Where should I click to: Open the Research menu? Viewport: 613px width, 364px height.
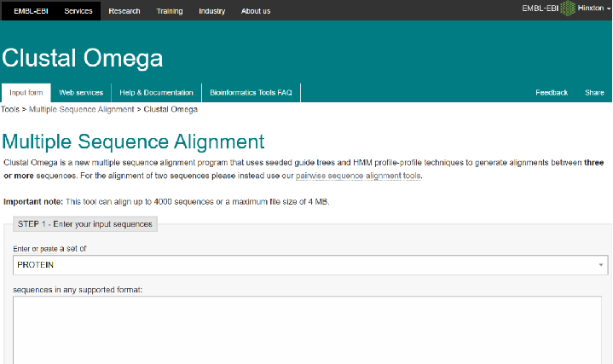(x=124, y=11)
